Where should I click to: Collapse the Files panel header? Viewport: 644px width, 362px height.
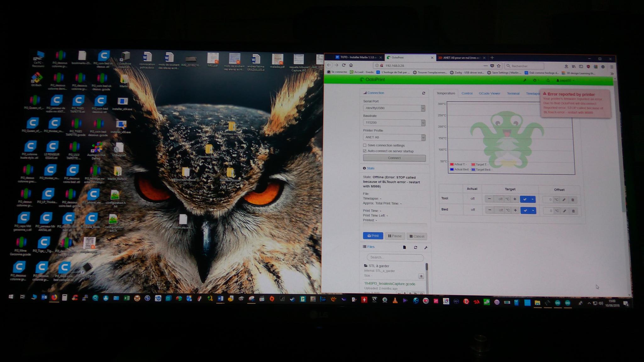[371, 247]
